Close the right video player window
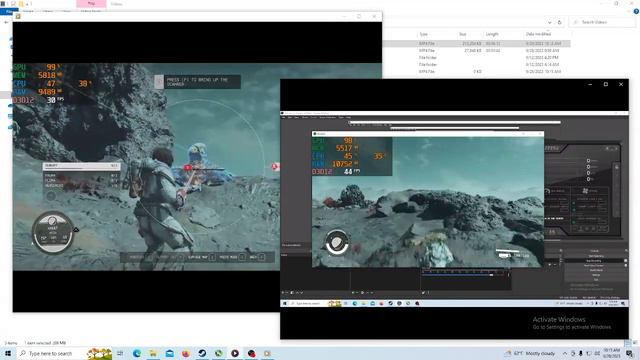The width and height of the screenshot is (640, 360). [x=621, y=84]
